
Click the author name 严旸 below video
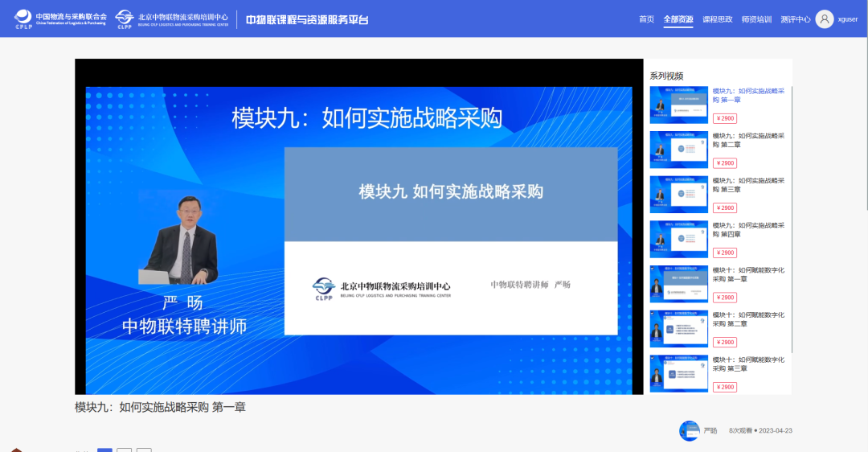pyautogui.click(x=710, y=431)
